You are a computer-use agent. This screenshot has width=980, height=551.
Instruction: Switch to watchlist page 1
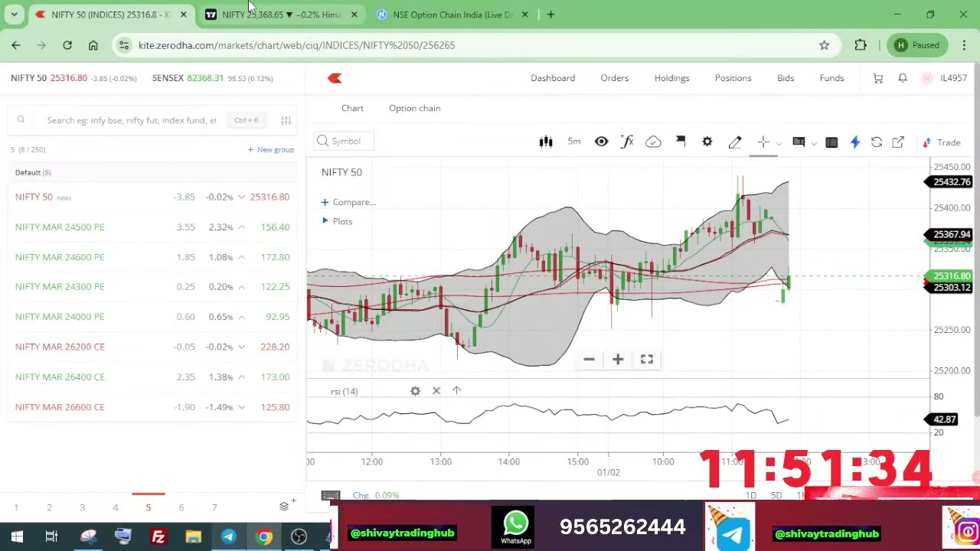tap(16, 507)
